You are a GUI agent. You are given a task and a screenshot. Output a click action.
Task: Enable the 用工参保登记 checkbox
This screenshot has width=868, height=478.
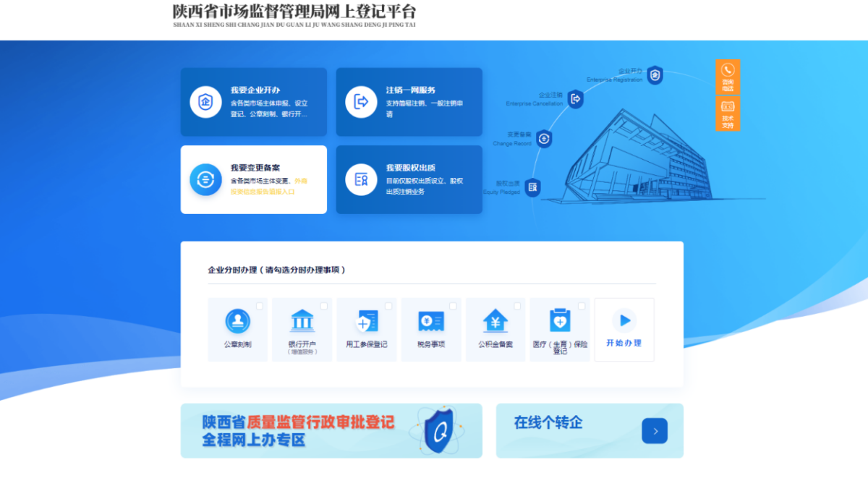click(388, 306)
